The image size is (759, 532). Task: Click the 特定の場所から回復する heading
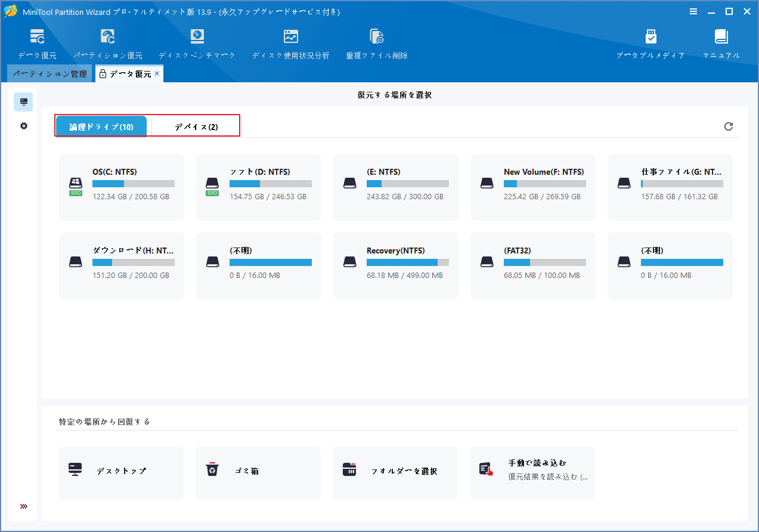pos(104,422)
